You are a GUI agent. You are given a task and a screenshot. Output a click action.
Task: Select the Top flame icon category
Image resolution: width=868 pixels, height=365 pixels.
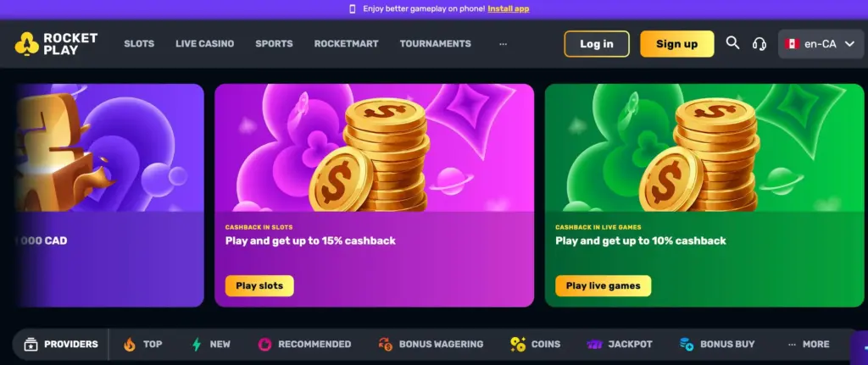130,345
